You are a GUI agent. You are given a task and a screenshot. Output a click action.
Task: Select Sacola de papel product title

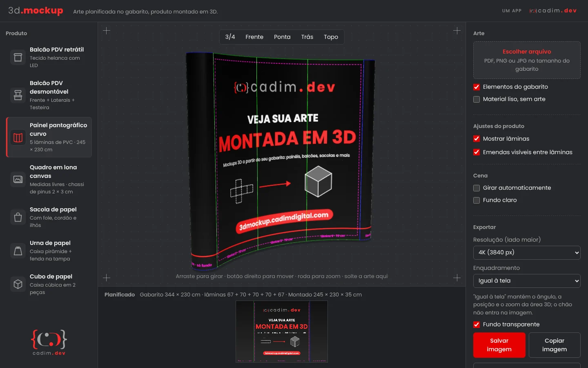coord(53,209)
